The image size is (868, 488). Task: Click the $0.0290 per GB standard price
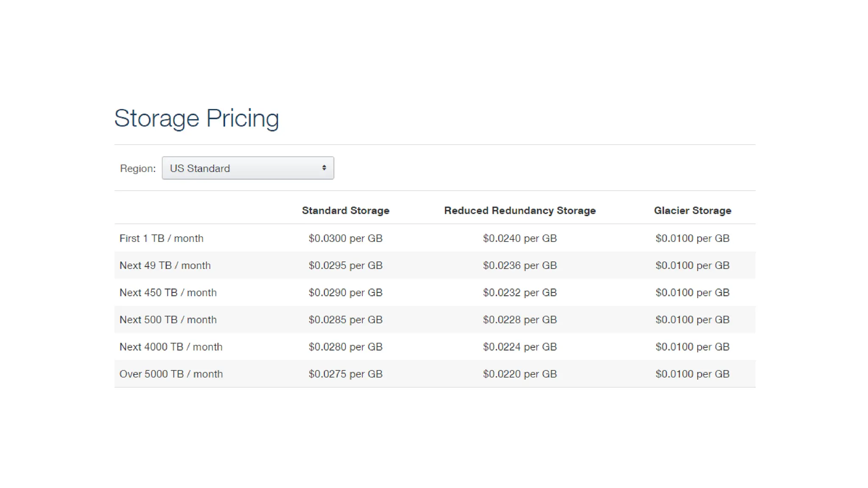pos(345,293)
